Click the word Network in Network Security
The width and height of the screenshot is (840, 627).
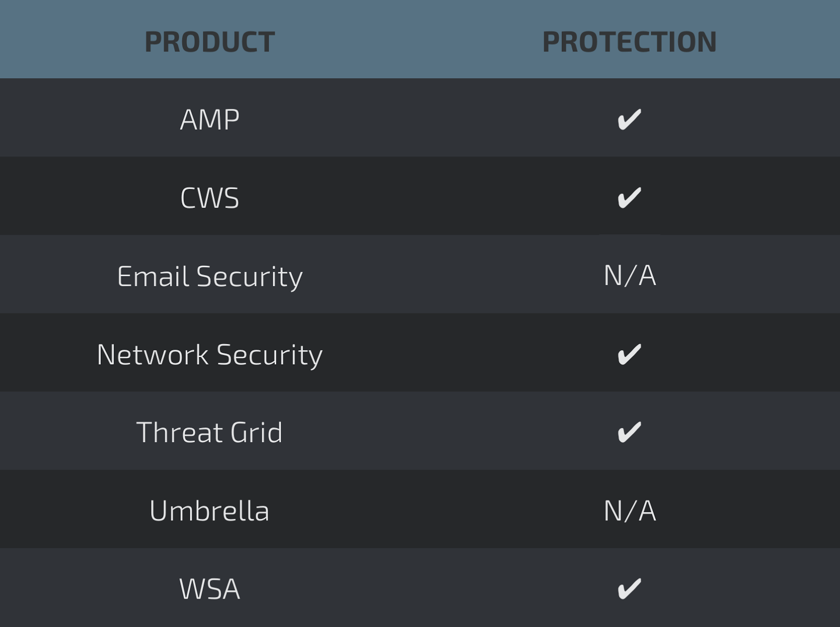coord(153,355)
